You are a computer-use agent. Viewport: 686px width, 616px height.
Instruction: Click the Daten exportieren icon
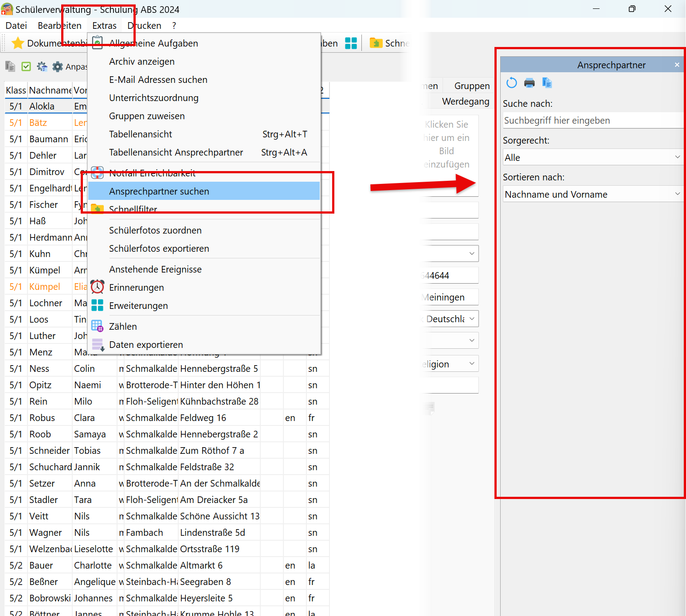[x=98, y=345]
